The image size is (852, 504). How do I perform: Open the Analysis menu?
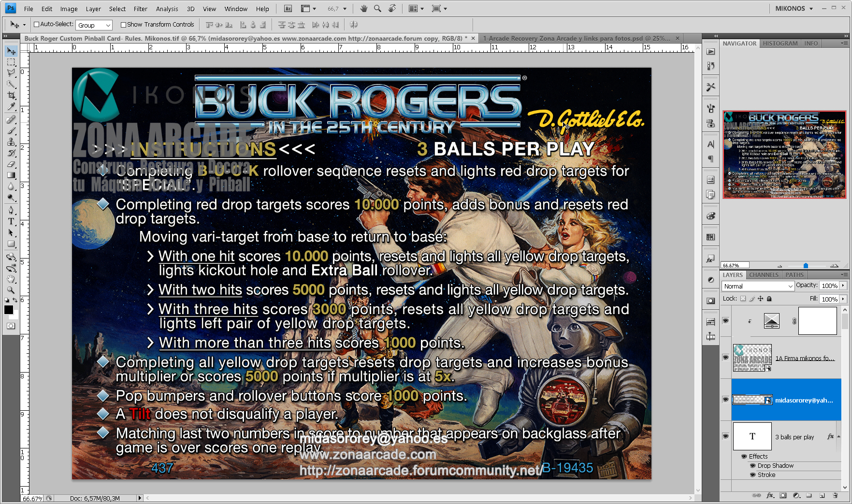(x=167, y=9)
